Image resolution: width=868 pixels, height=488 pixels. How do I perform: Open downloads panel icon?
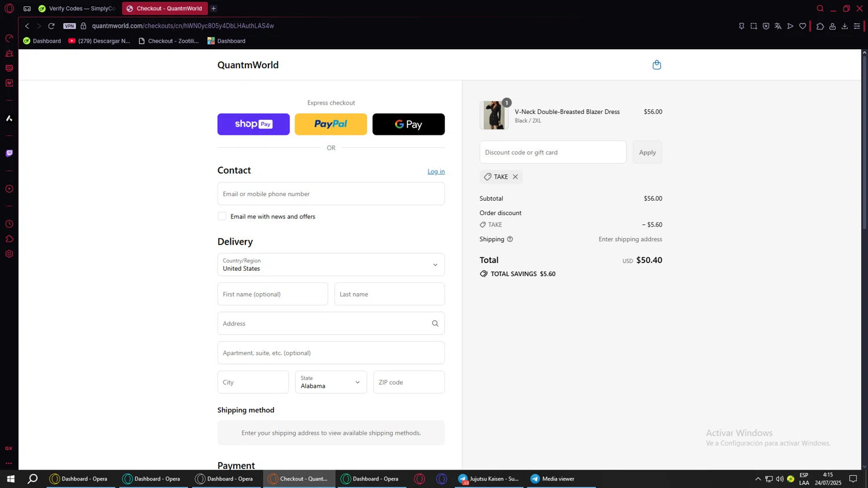click(845, 26)
